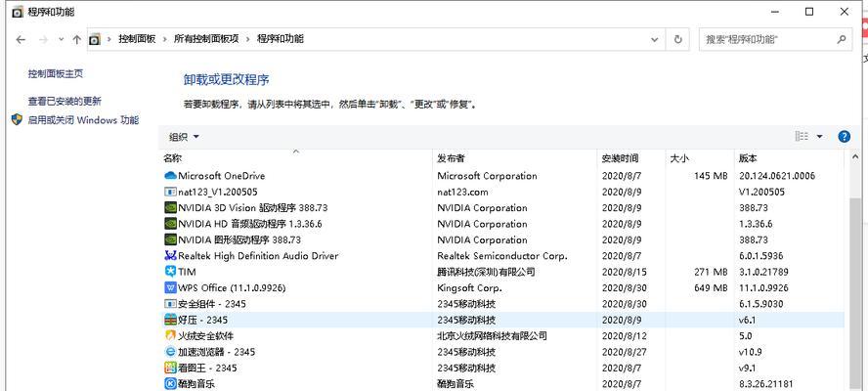Click the TIM program icon
This screenshot has height=391, width=868.
[170, 272]
